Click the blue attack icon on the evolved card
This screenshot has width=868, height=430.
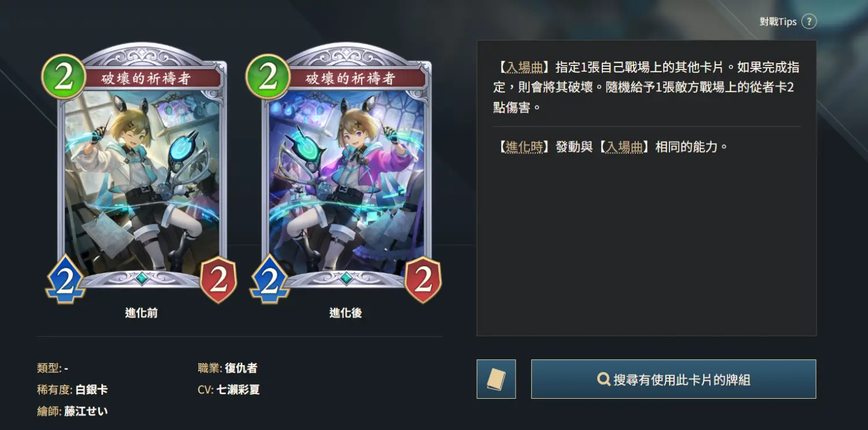pyautogui.click(x=270, y=279)
